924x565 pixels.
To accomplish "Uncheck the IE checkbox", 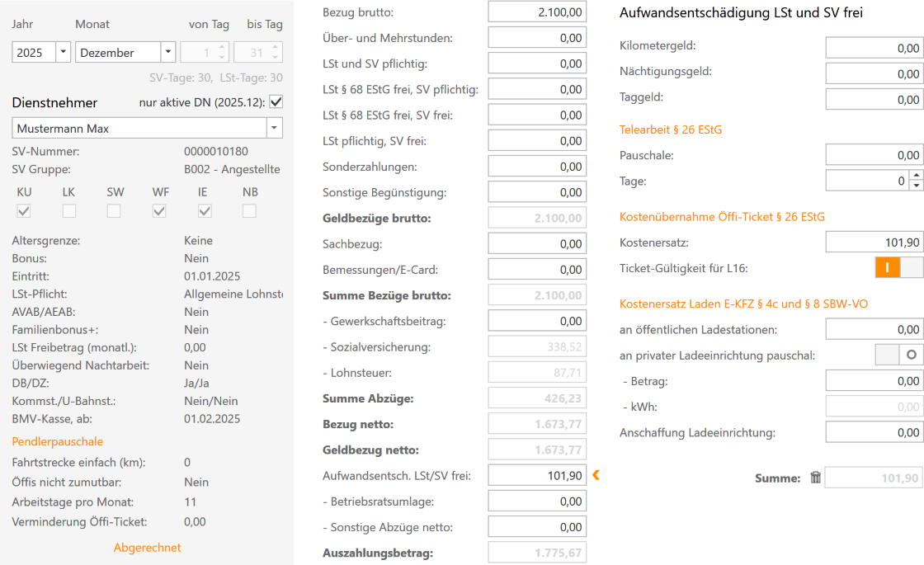I will (205, 210).
